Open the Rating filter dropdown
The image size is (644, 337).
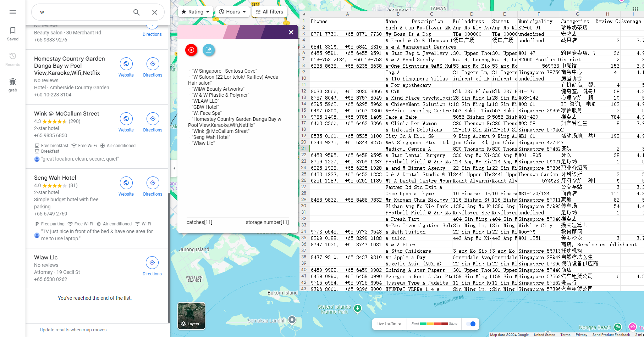(x=196, y=12)
